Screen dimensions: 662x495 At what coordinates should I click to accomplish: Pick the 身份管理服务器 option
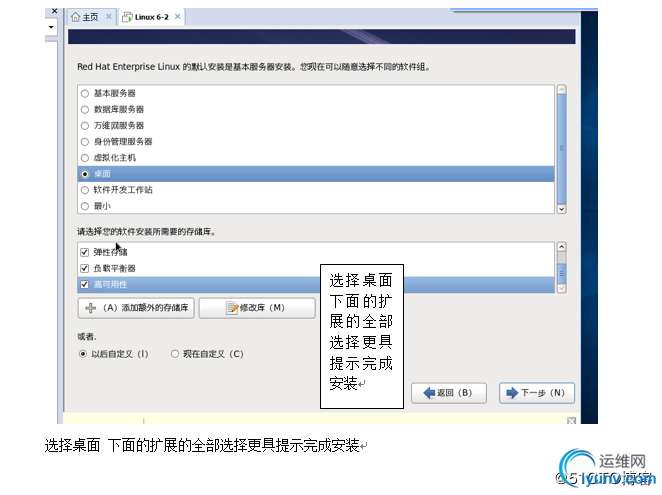[85, 142]
